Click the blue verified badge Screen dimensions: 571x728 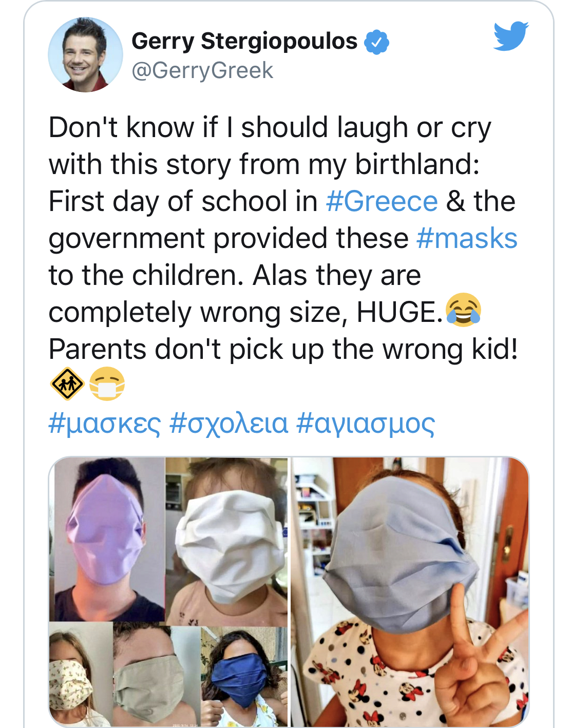click(376, 42)
